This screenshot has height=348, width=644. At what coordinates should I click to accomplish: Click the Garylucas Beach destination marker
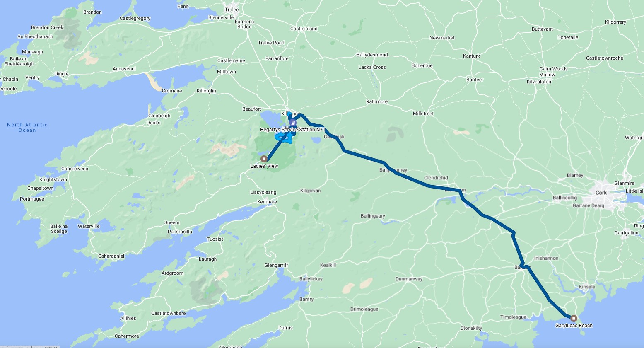coord(574,318)
